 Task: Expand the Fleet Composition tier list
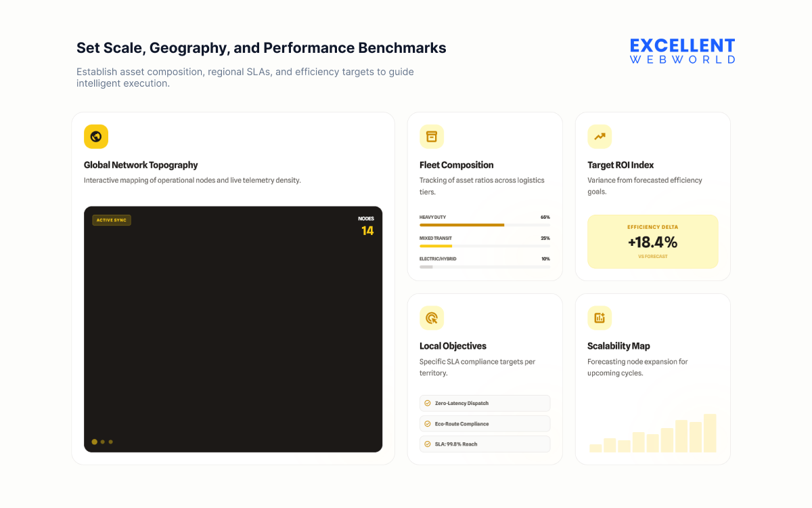point(484,240)
